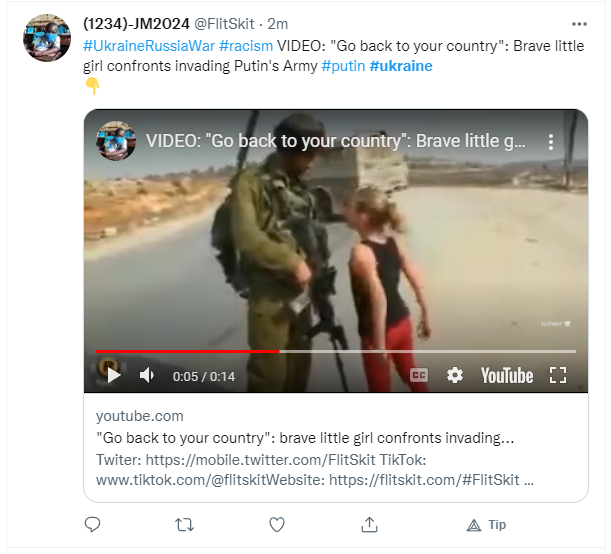Screen dimensions: 611x554
Task: Click channel avatar in video overlay
Action: click(116, 141)
